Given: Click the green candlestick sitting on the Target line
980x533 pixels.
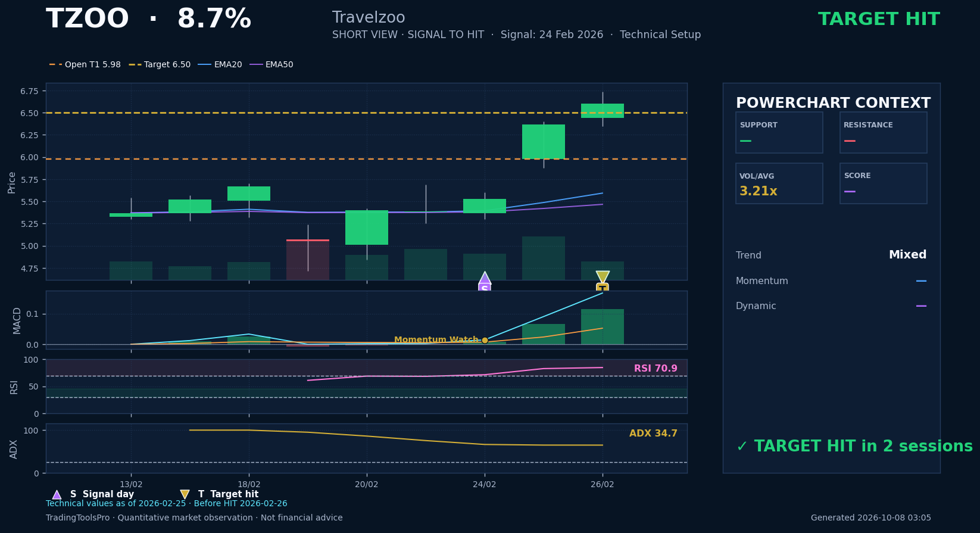Looking at the screenshot, I should click(603, 111).
